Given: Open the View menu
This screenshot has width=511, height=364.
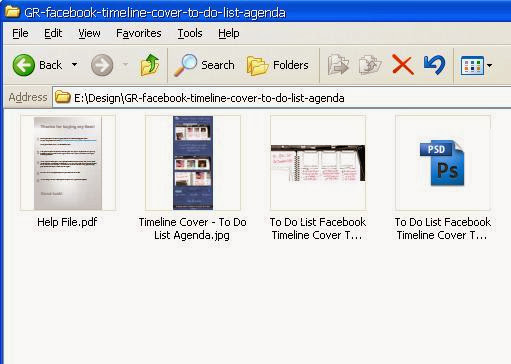Looking at the screenshot, I should click(89, 33).
